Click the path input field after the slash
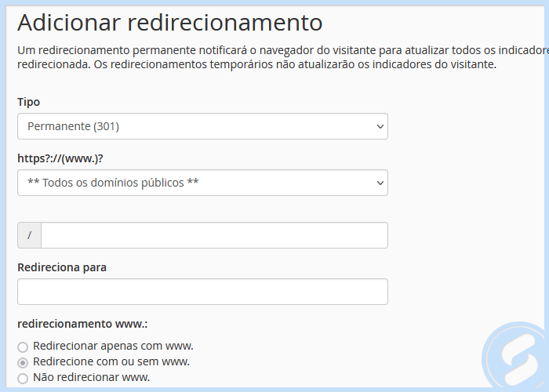 pyautogui.click(x=214, y=235)
